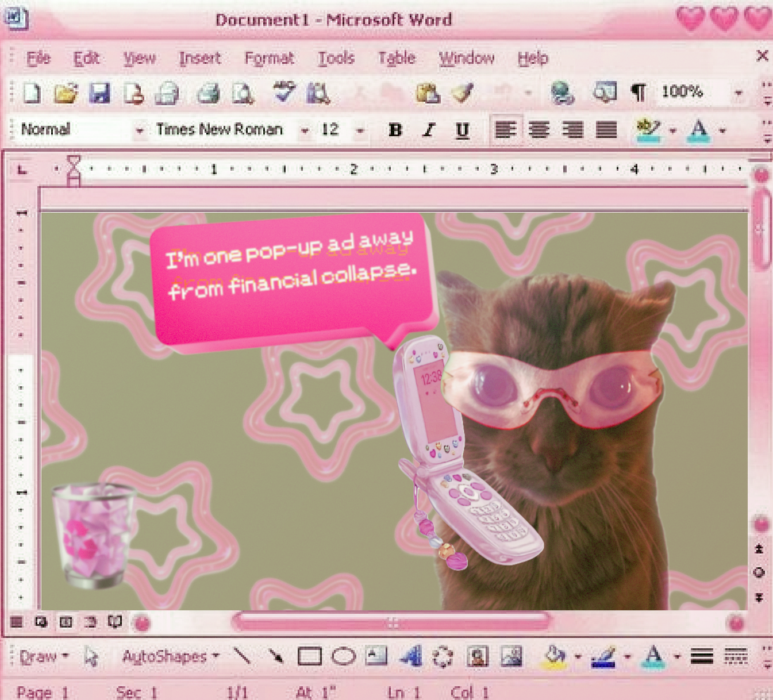The width and height of the screenshot is (773, 700).
Task: Open a file with the folder icon
Action: [x=66, y=93]
